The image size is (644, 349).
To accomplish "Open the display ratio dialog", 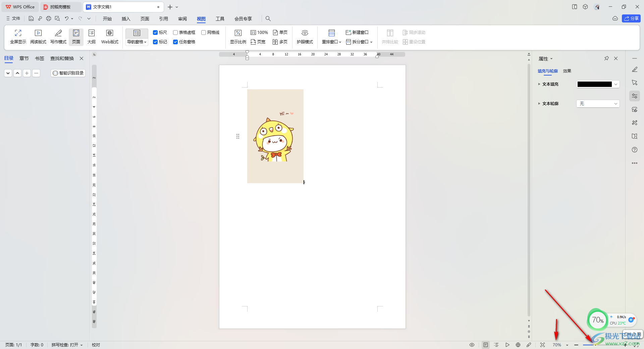I will (x=238, y=37).
